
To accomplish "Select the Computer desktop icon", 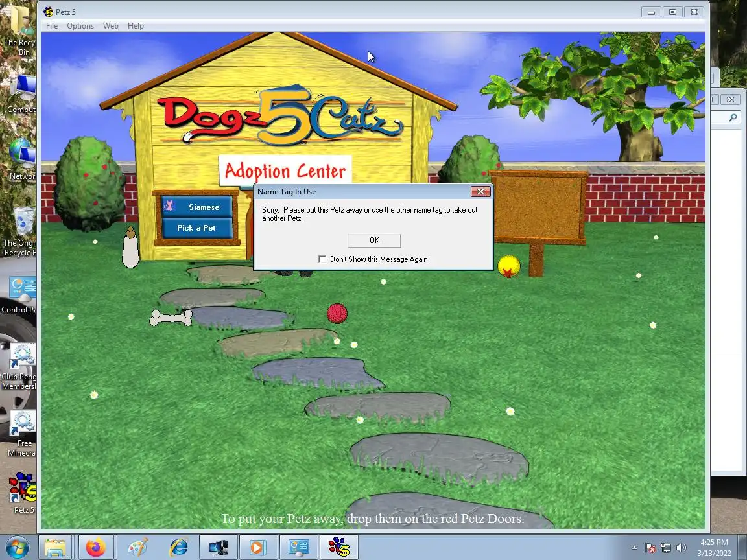I will [x=22, y=94].
